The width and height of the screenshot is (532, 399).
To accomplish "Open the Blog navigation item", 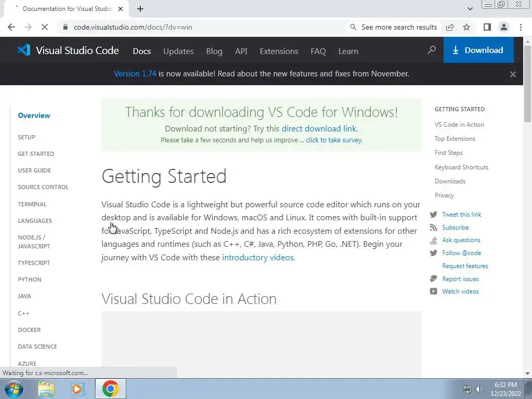I will [x=215, y=51].
